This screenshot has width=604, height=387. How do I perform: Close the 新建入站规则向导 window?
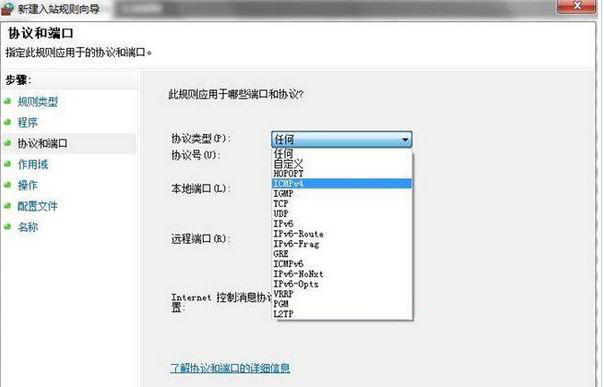pos(577,6)
